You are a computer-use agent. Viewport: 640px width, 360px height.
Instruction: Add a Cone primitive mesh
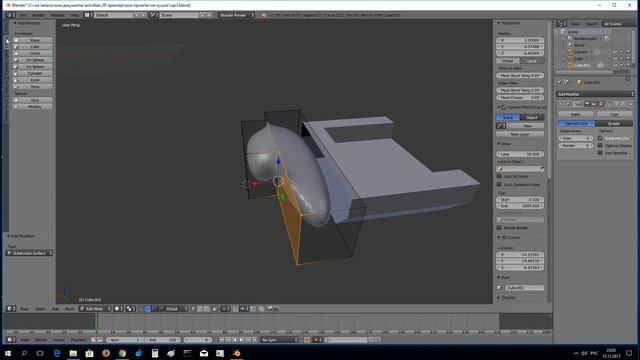coord(32,80)
